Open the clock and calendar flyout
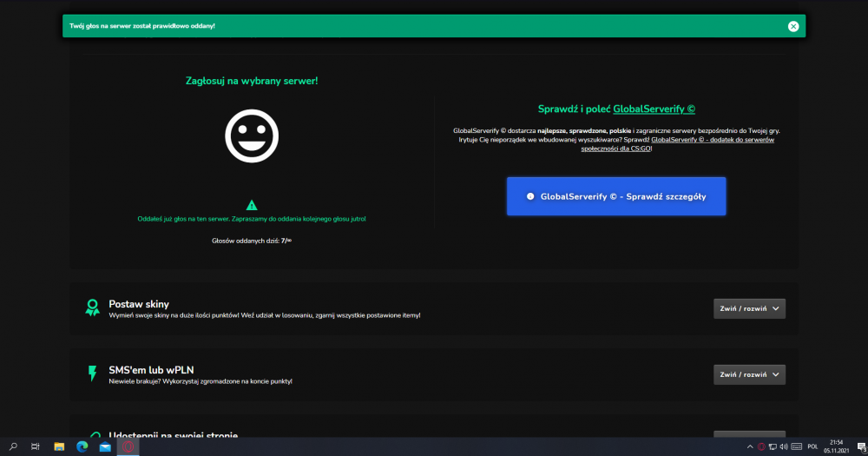Screen dimensions: 868x456 pyautogui.click(x=836, y=446)
